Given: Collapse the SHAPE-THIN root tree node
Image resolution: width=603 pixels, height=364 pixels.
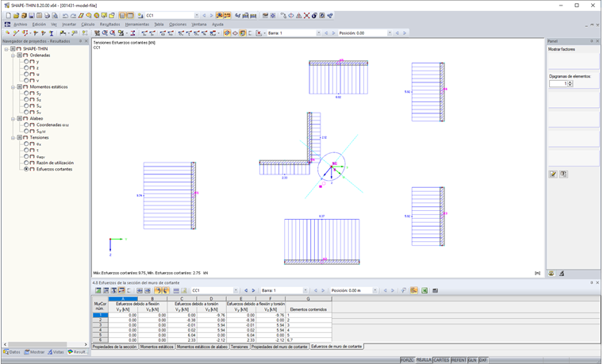Looking at the screenshot, I should coord(6,49).
